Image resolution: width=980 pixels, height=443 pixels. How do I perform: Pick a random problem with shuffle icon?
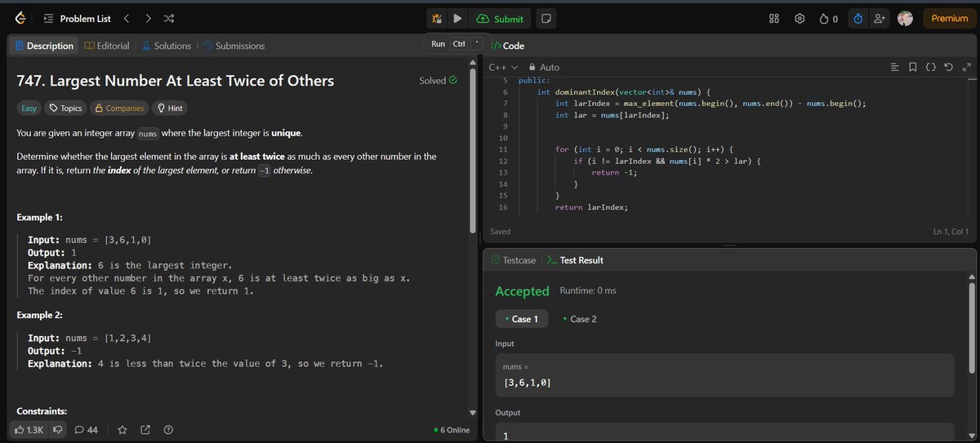click(168, 18)
